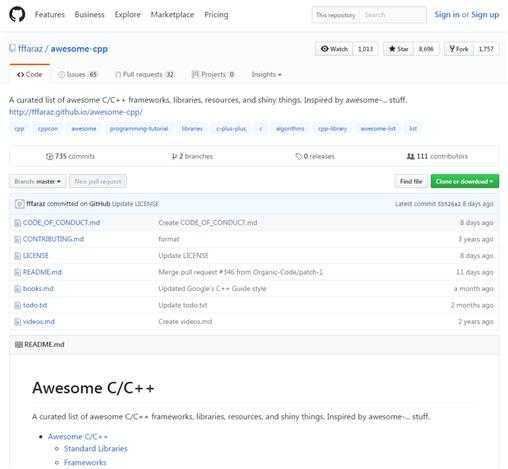Open the Marketplace menu item
Screen dimensions: 508x469
coord(172,15)
